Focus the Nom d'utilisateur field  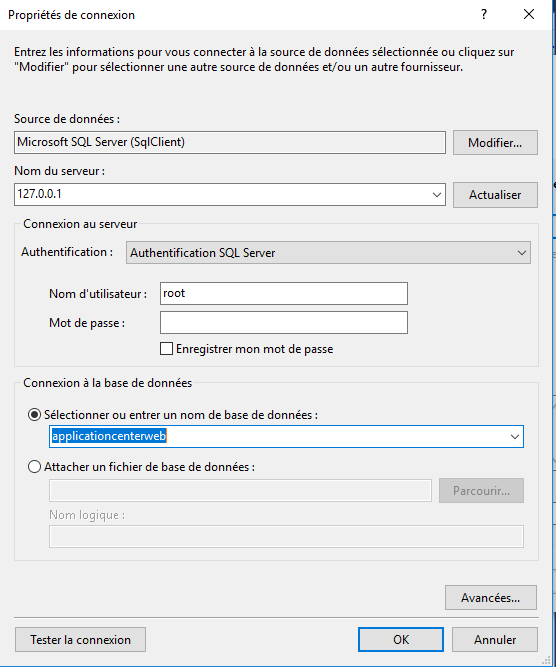[284, 294]
